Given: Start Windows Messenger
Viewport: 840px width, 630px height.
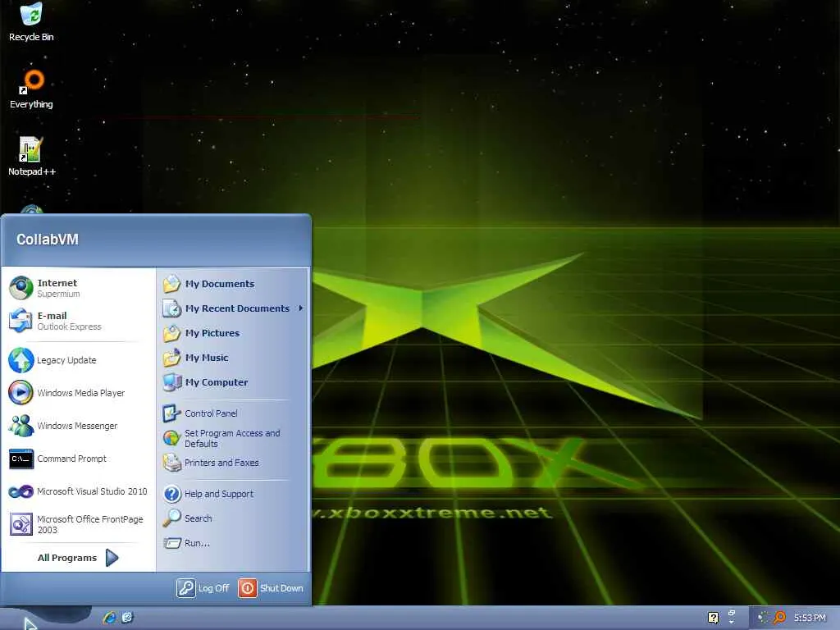Looking at the screenshot, I should coord(78,426).
